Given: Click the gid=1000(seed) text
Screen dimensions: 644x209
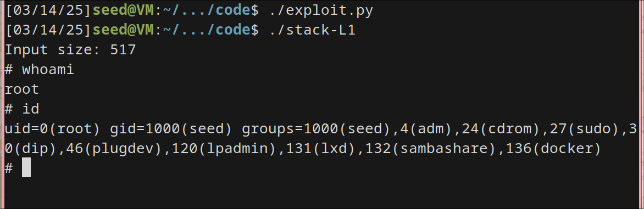Looking at the screenshot, I should (x=171, y=129).
